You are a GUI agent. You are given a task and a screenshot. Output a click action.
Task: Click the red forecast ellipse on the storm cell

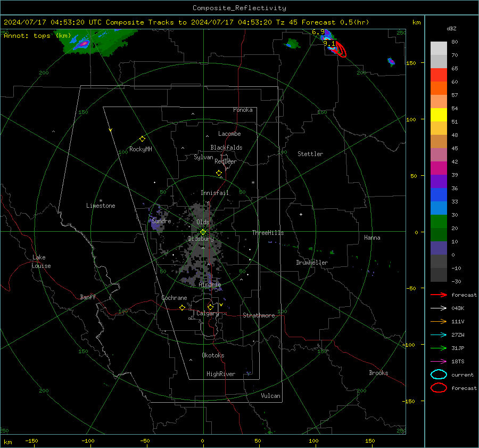point(341,50)
